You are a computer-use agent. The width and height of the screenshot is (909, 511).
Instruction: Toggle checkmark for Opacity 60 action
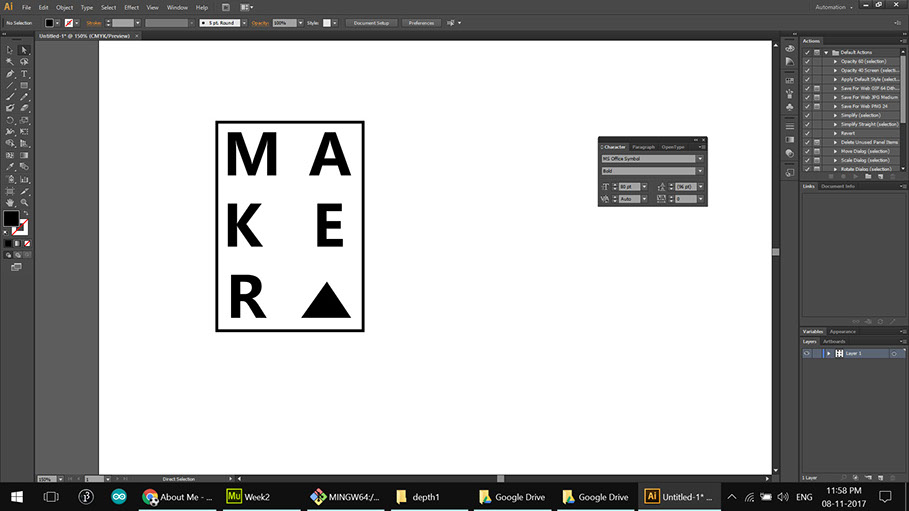point(807,61)
